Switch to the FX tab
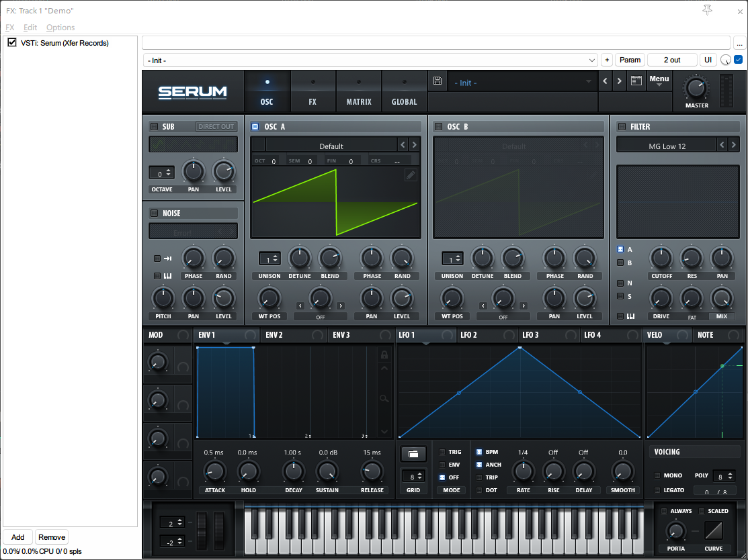The width and height of the screenshot is (748, 560). coord(313,91)
